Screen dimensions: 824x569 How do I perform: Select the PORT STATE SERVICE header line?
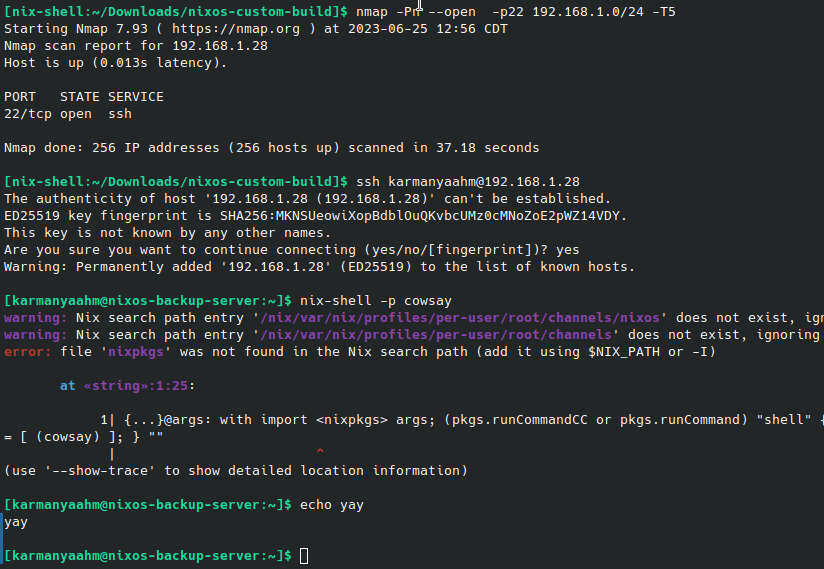pyautogui.click(x=83, y=97)
